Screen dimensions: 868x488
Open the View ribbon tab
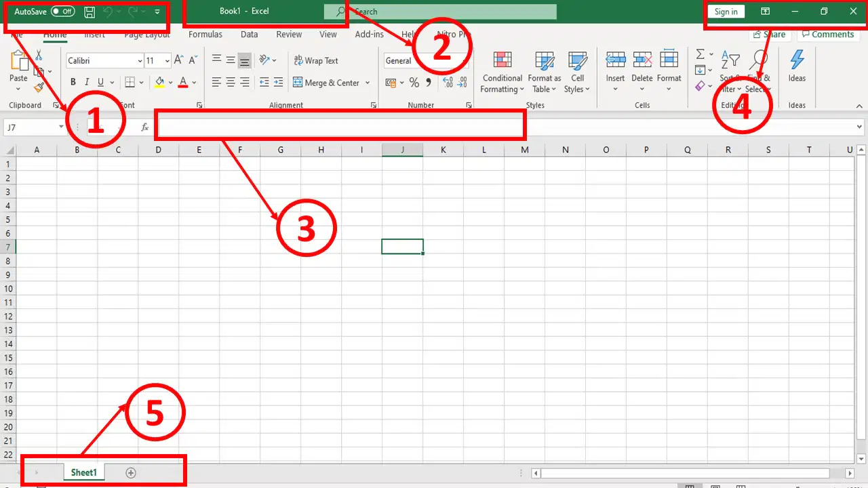click(328, 35)
